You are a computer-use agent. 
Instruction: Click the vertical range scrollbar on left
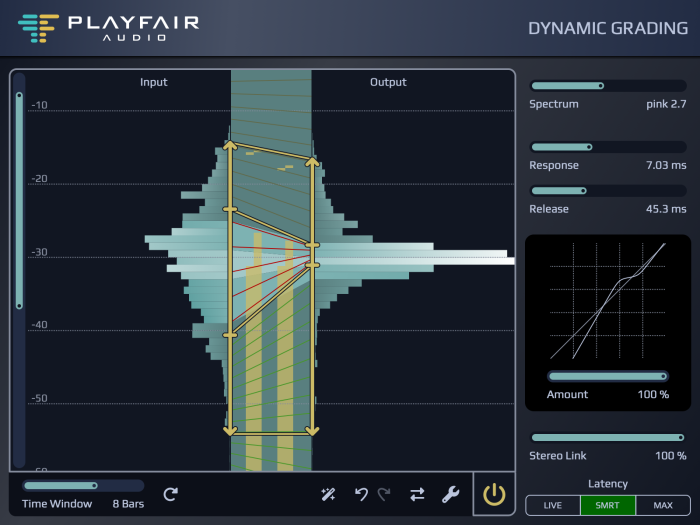(18, 200)
